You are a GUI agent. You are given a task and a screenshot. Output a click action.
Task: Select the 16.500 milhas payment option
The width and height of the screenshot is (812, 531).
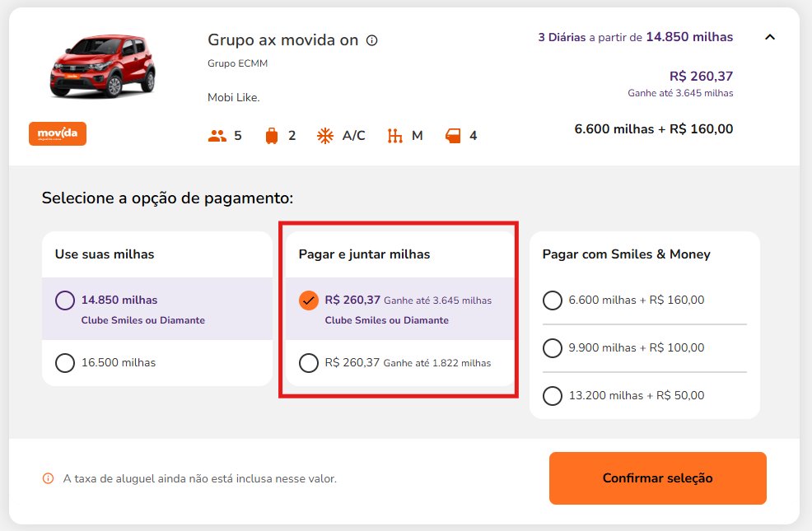[x=65, y=363]
